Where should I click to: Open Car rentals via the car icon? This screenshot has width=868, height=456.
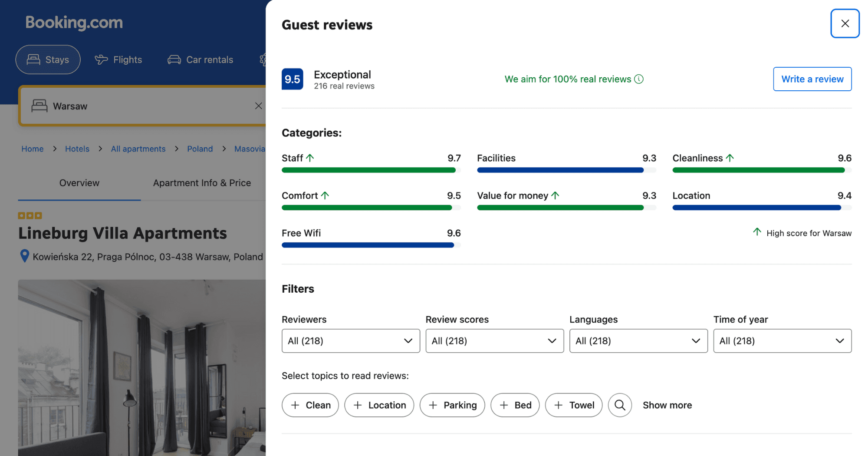pyautogui.click(x=174, y=59)
